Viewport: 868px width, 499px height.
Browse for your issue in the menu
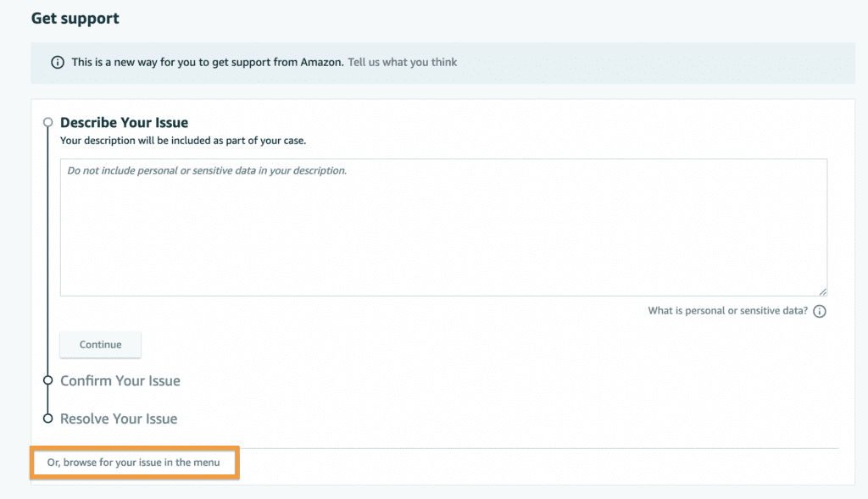point(134,463)
